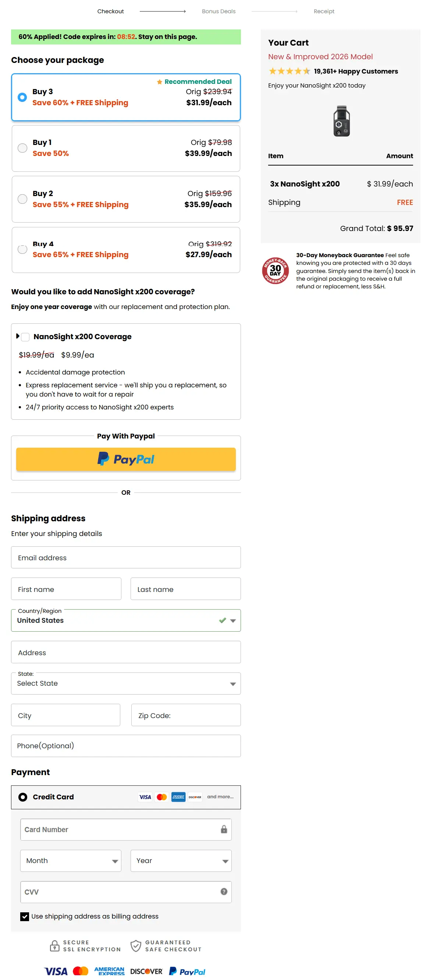Open the Select State dropdown
This screenshot has height=980, width=430.
pos(233,683)
